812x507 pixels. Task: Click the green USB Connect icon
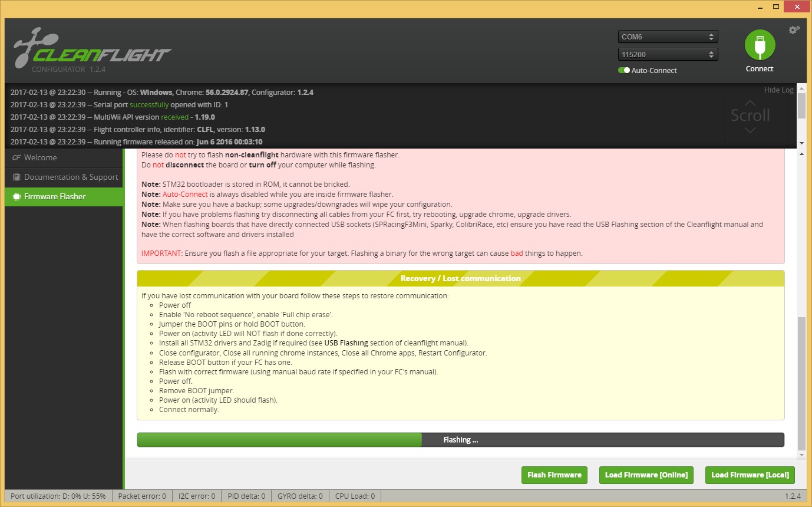(x=760, y=45)
